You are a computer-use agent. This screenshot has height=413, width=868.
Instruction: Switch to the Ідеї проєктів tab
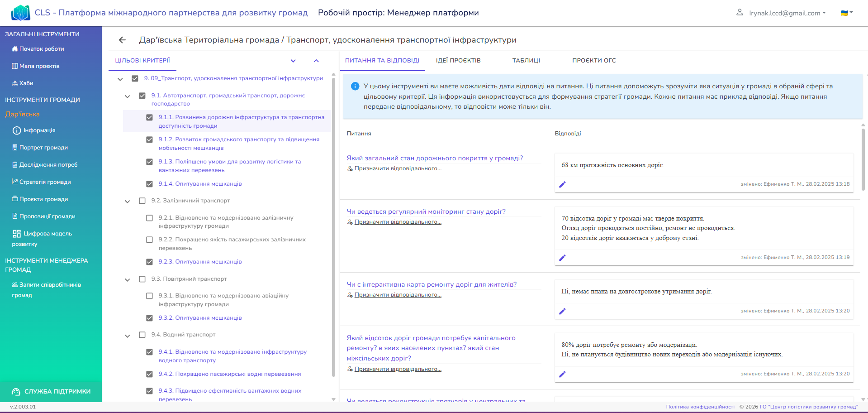(458, 61)
